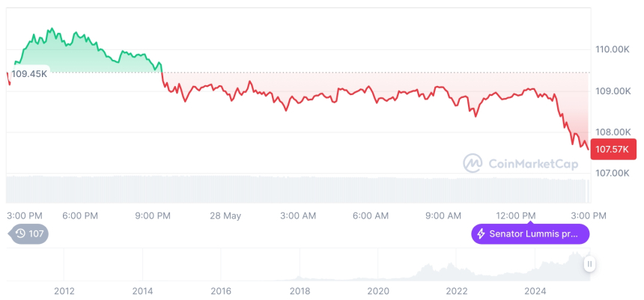
Task: Jump to 2012 in the year navigator
Action: pos(64,291)
